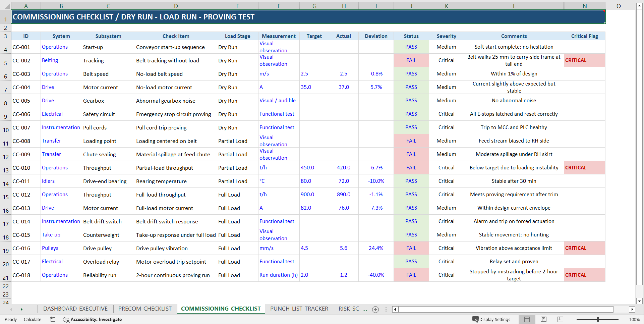Open Display Settings in the status bar
This screenshot has width=644, height=324.
click(492, 319)
